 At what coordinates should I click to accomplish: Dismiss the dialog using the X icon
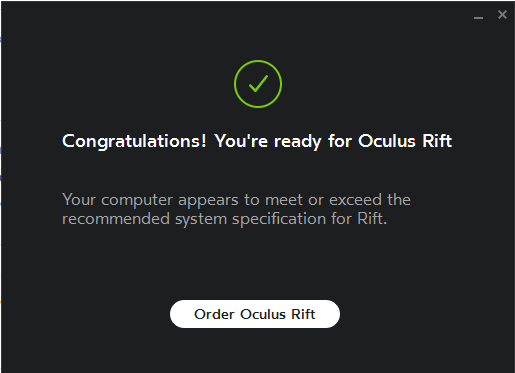tap(502, 15)
